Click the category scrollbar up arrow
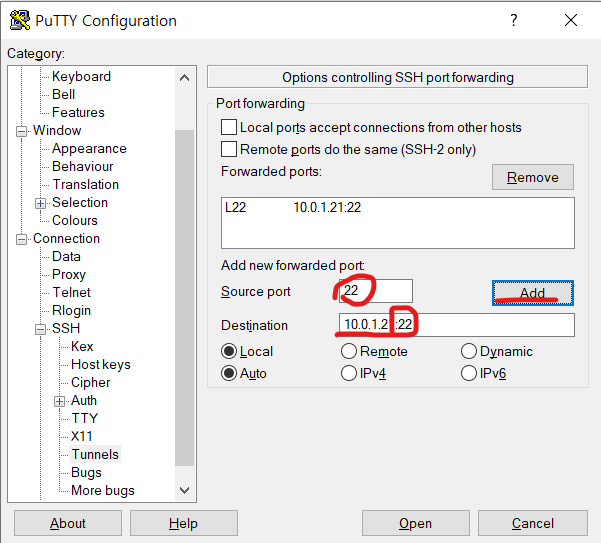The image size is (601, 543). (184, 78)
